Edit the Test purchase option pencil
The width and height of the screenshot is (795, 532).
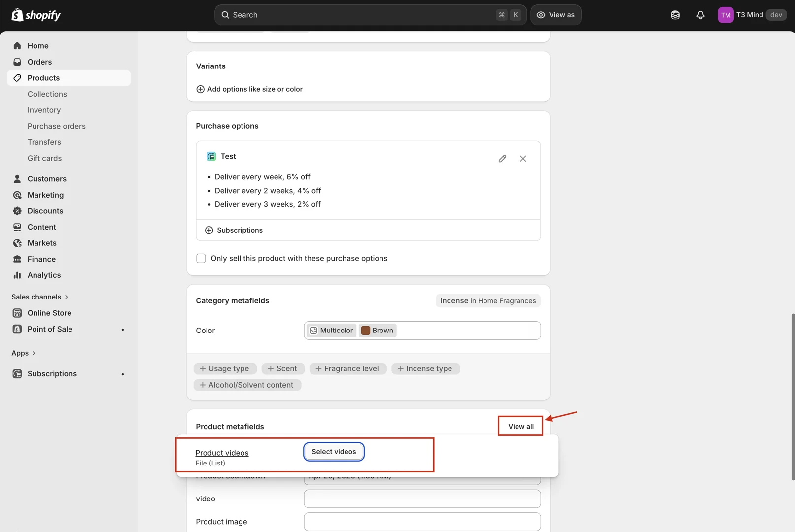click(x=502, y=159)
